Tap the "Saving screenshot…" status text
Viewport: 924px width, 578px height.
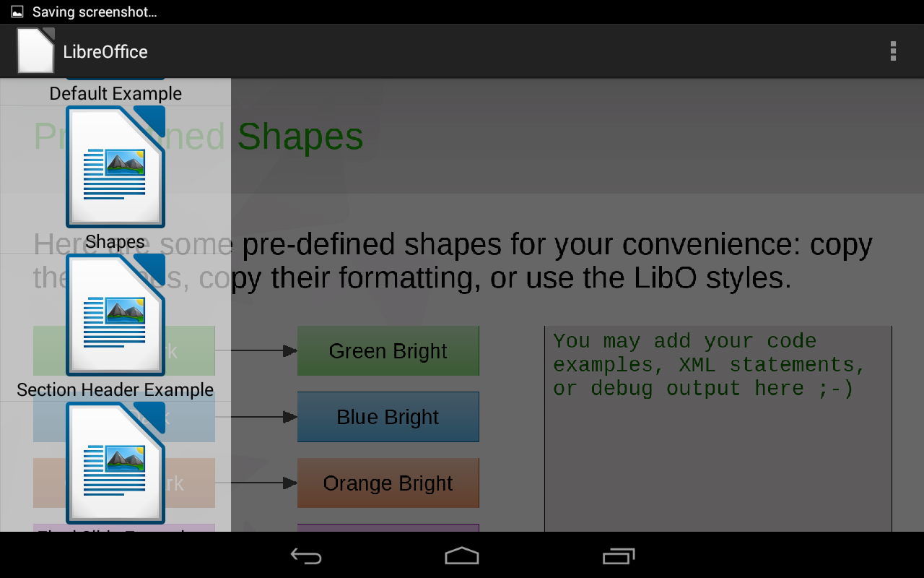(95, 12)
